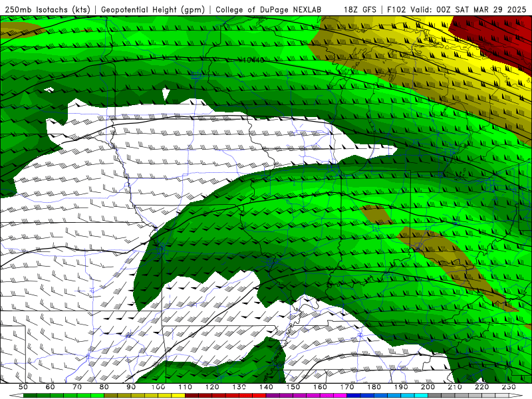Viewport: 532px width, 399px height.
Task: Select the bright lime green swatch before 80
Action: [x=97, y=395]
